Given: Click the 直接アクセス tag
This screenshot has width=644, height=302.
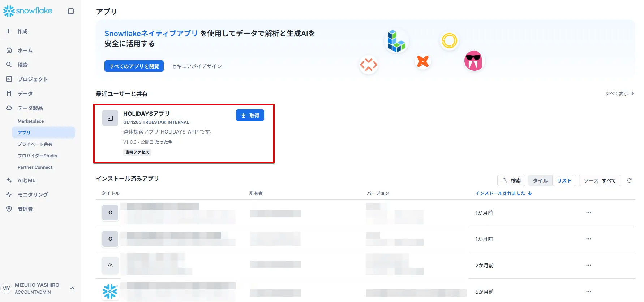Looking at the screenshot, I should point(137,152).
